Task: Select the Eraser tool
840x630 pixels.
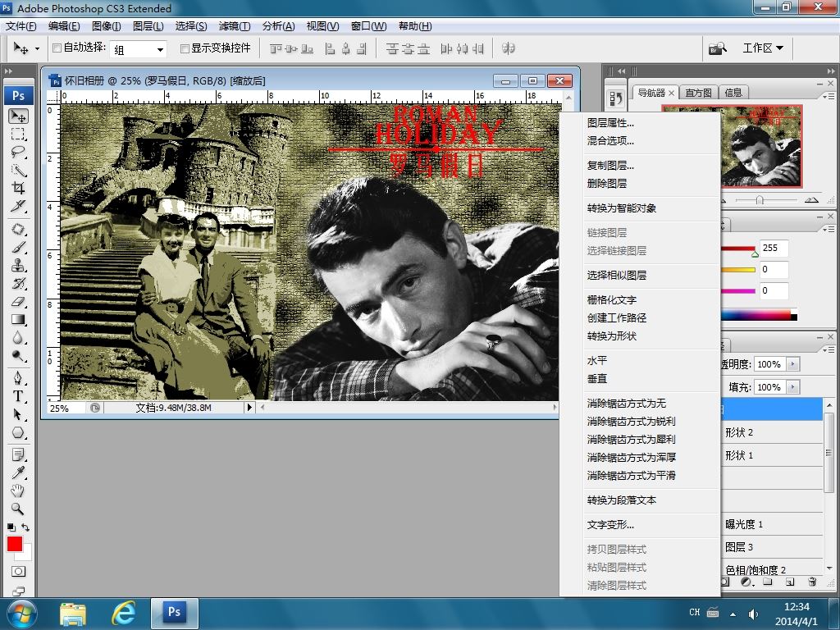Action: [x=18, y=302]
